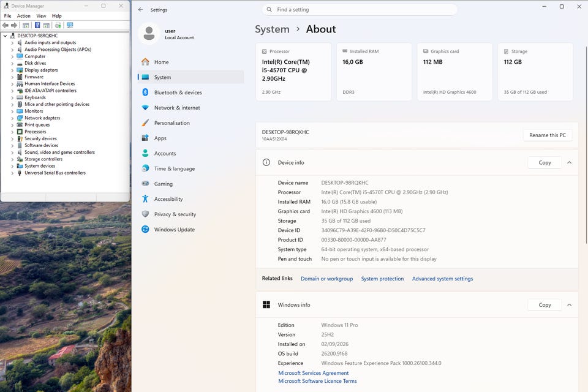Open Microsoft Software Licence Terms link
Screen dimensions: 588x392
[x=318, y=381]
